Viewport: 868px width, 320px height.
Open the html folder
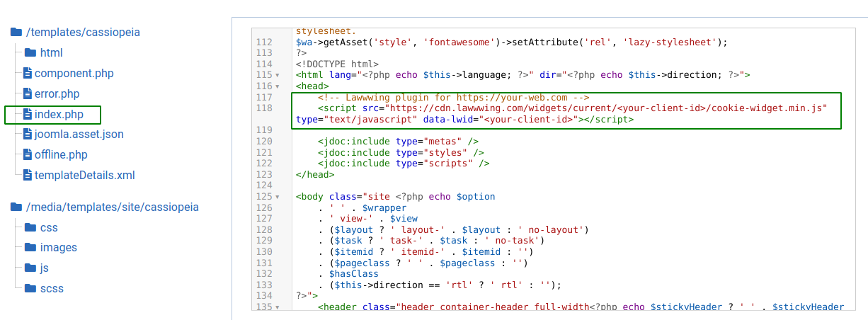tap(52, 52)
